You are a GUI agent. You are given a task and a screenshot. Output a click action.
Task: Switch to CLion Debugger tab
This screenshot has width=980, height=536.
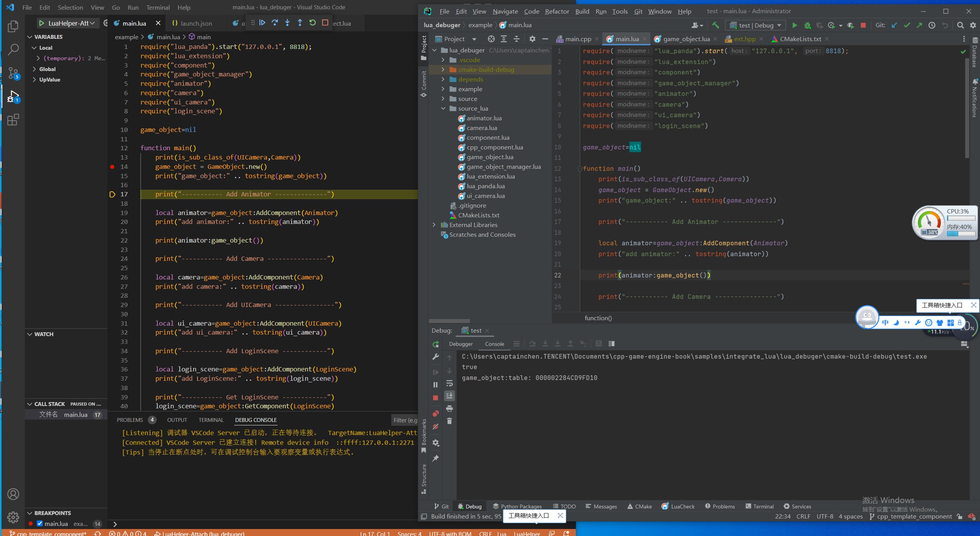pos(461,344)
